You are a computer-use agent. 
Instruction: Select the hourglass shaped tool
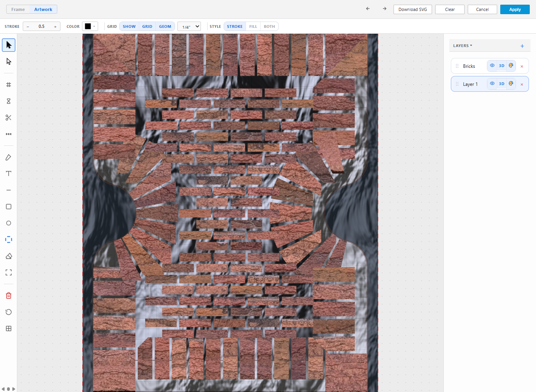point(9,101)
